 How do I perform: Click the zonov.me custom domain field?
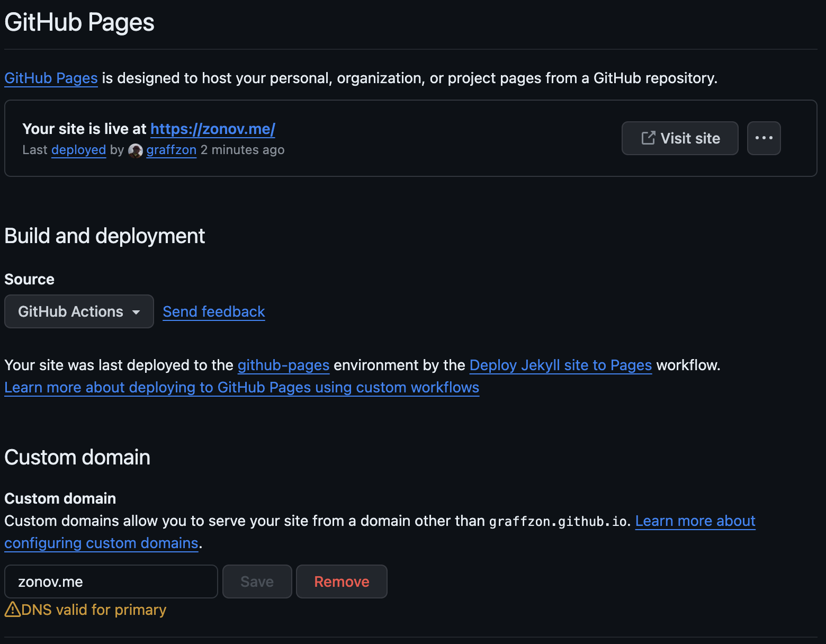pos(111,582)
